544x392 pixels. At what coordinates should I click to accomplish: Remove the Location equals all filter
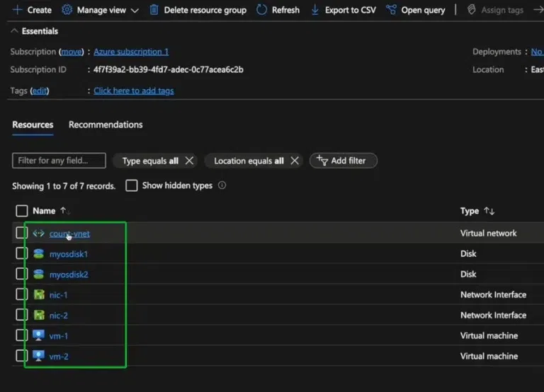click(x=295, y=161)
